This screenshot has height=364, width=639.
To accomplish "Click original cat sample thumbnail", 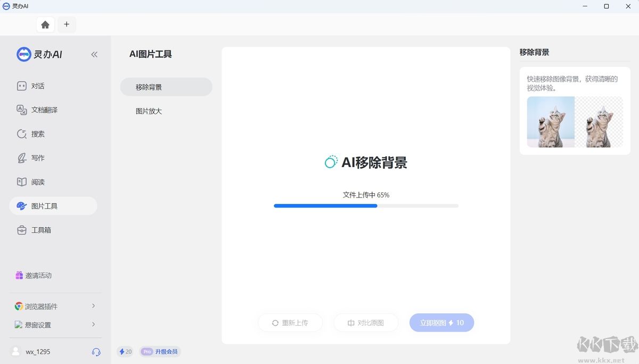I will [551, 122].
